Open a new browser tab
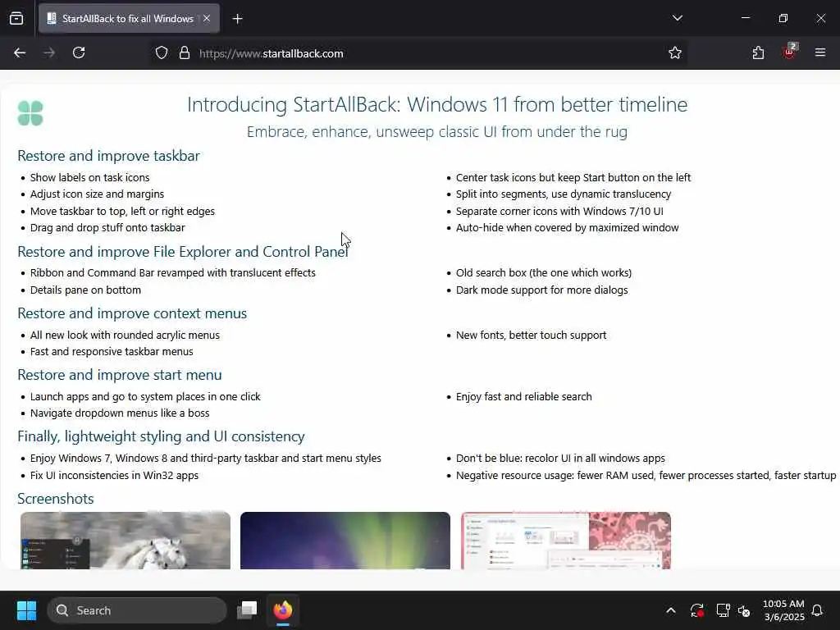 pos(237,19)
